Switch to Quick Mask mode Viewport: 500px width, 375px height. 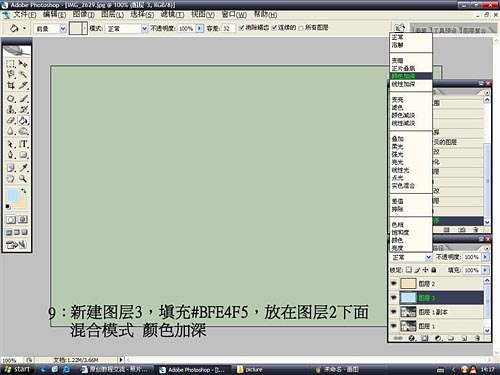pos(23,219)
